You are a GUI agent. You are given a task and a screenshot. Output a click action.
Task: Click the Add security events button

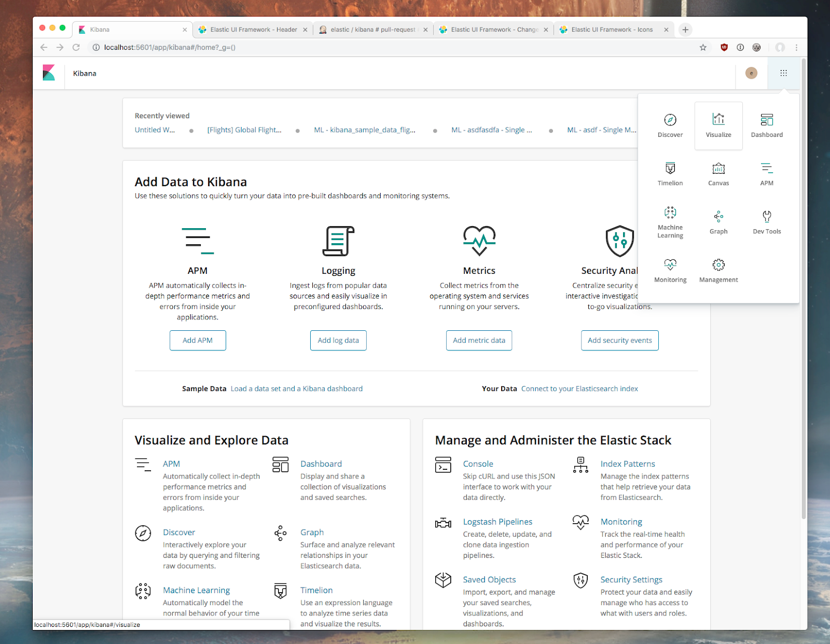pos(620,340)
